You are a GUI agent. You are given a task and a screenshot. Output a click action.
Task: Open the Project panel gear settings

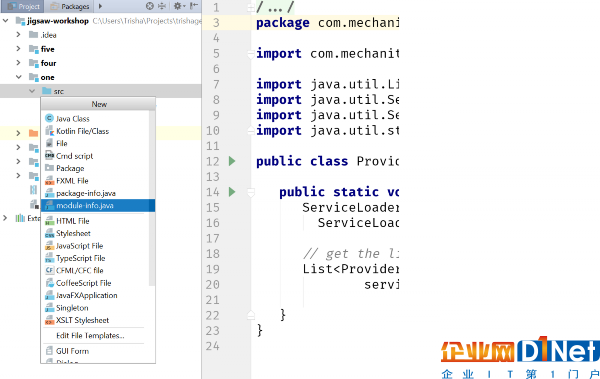tap(179, 6)
